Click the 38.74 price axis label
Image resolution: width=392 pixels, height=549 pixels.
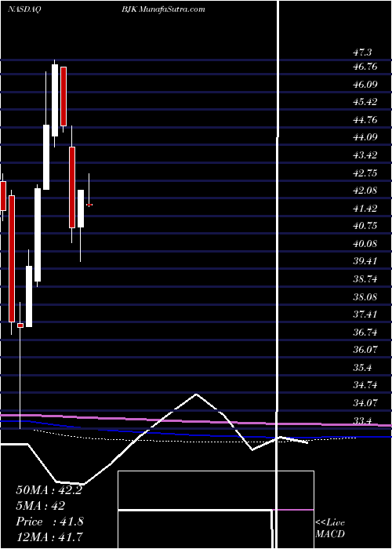click(x=365, y=279)
